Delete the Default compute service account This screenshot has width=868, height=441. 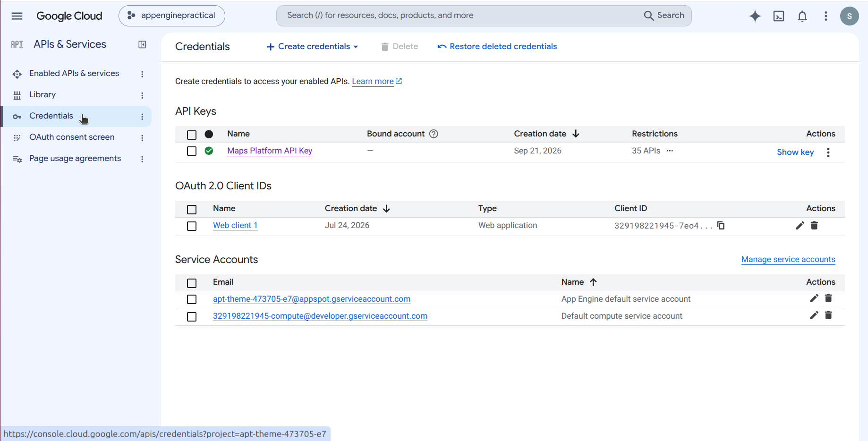click(x=828, y=315)
